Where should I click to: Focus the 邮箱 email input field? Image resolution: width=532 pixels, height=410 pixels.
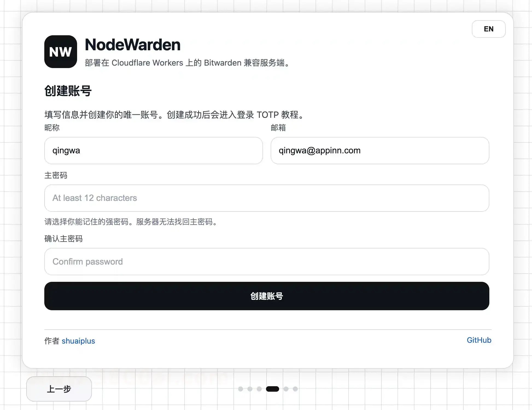(379, 151)
